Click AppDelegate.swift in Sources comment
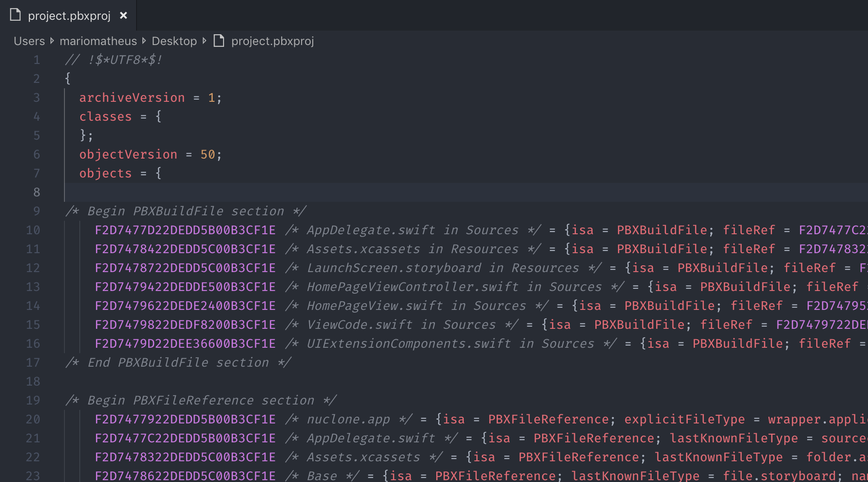 coord(412,230)
